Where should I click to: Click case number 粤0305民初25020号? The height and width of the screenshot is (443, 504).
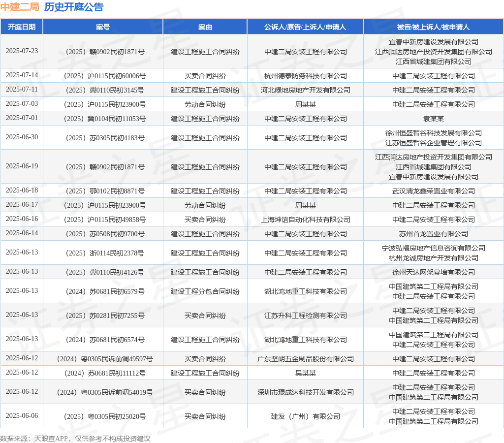point(105,416)
